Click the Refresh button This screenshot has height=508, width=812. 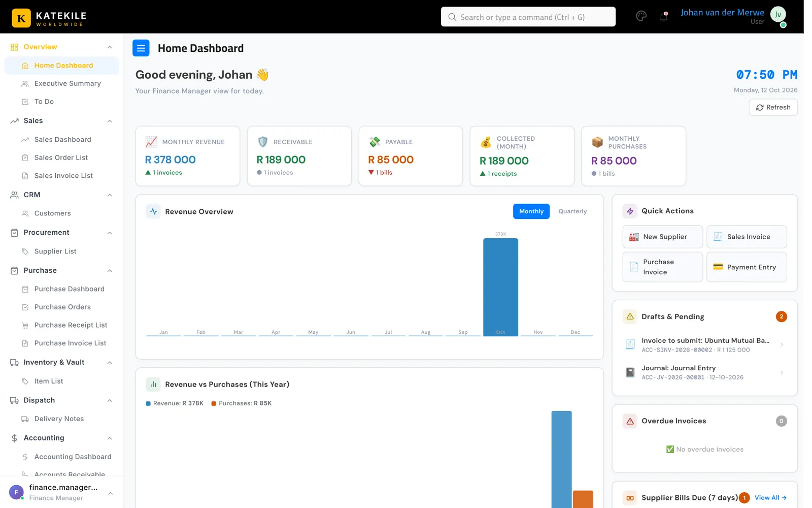click(x=773, y=107)
